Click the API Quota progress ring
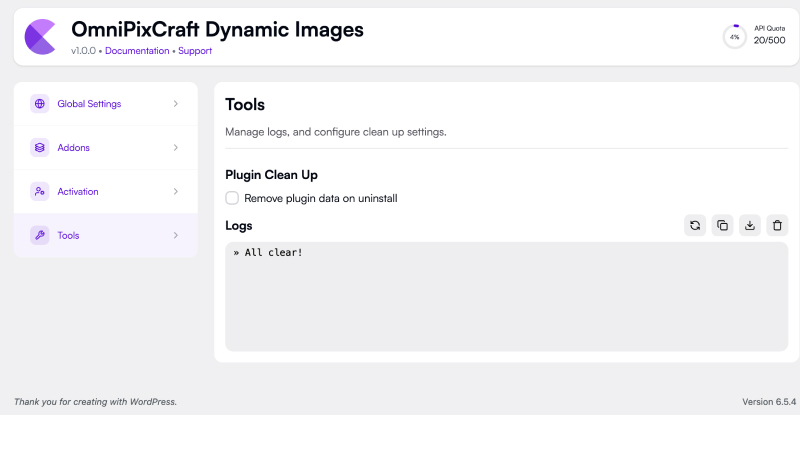 click(735, 37)
